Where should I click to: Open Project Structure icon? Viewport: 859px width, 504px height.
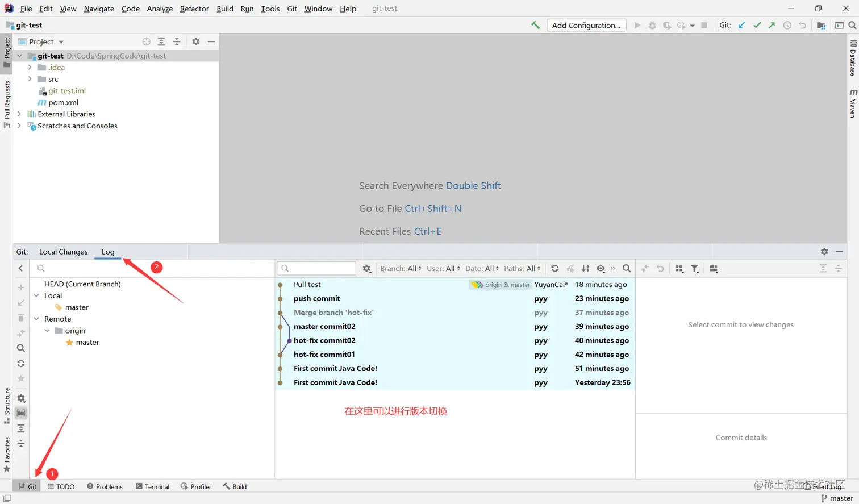[821, 25]
